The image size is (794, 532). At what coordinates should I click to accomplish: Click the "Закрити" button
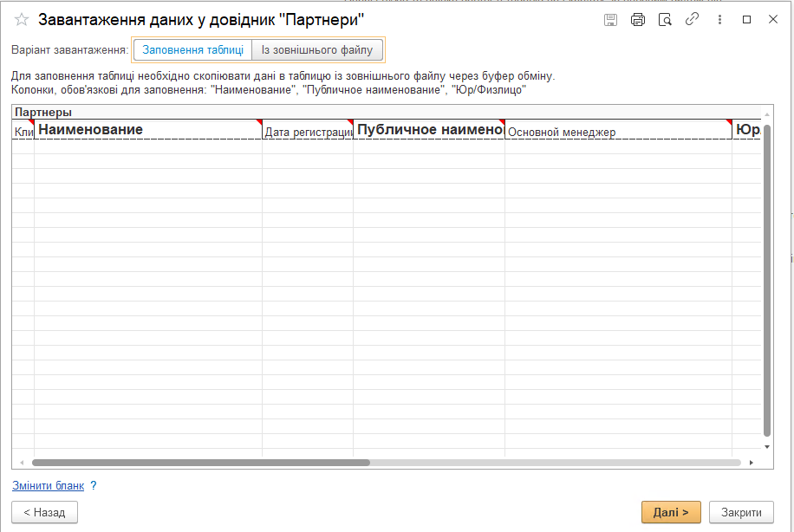point(741,512)
